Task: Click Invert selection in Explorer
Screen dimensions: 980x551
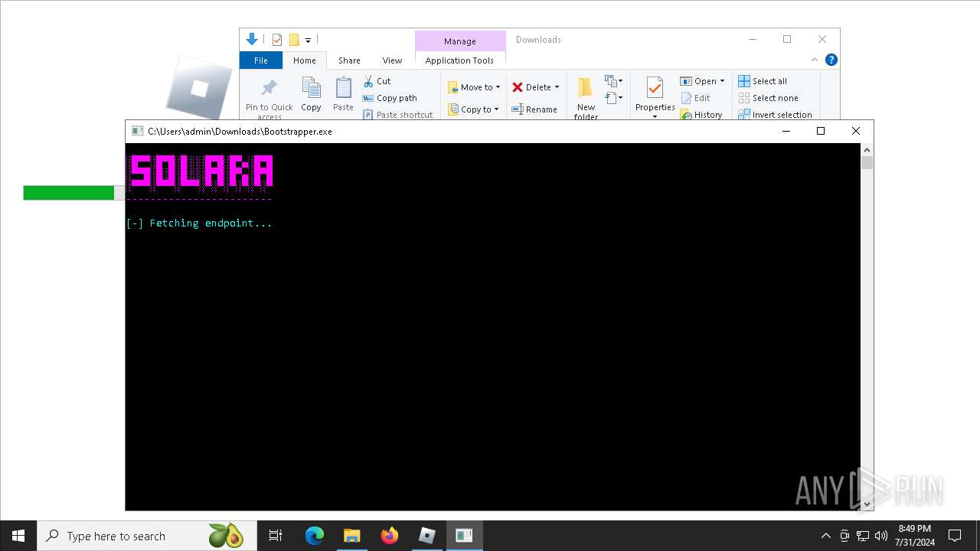Action: click(775, 115)
